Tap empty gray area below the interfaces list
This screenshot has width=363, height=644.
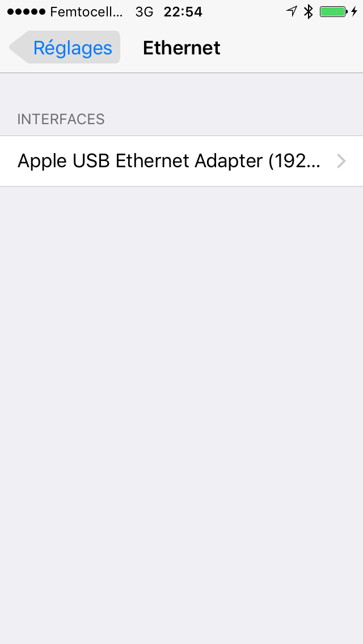click(181, 410)
